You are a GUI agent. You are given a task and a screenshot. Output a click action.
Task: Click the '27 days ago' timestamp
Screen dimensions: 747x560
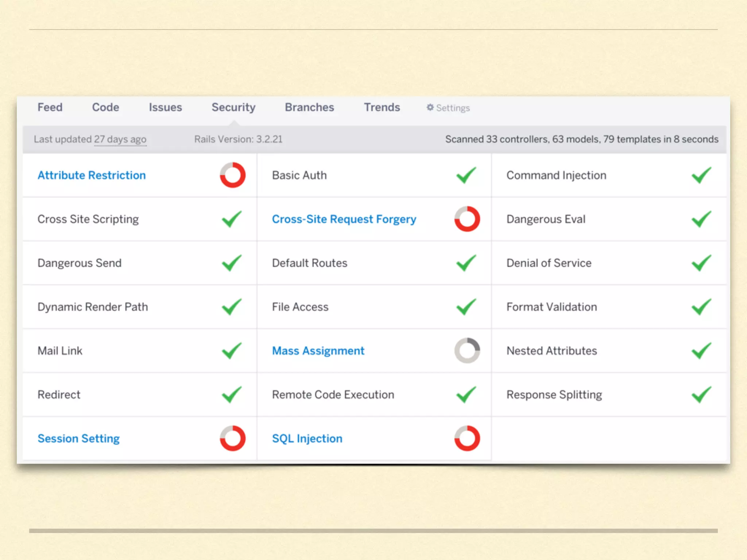pos(120,139)
